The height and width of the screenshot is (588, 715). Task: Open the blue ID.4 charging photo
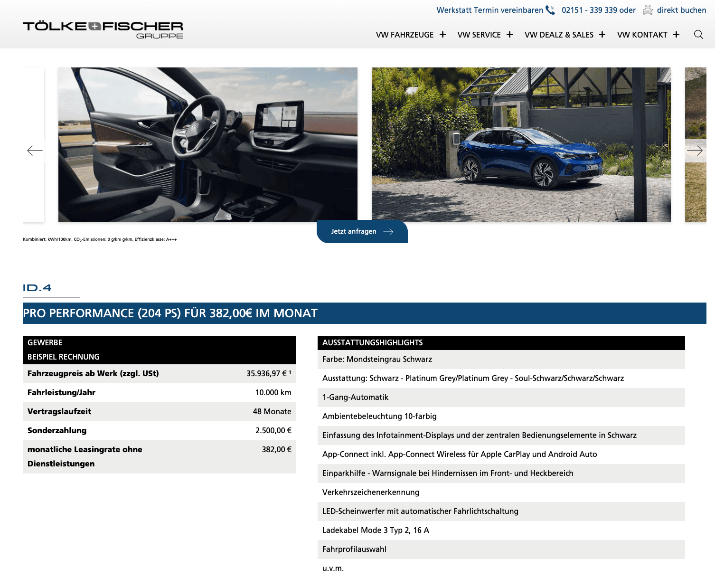point(521,144)
